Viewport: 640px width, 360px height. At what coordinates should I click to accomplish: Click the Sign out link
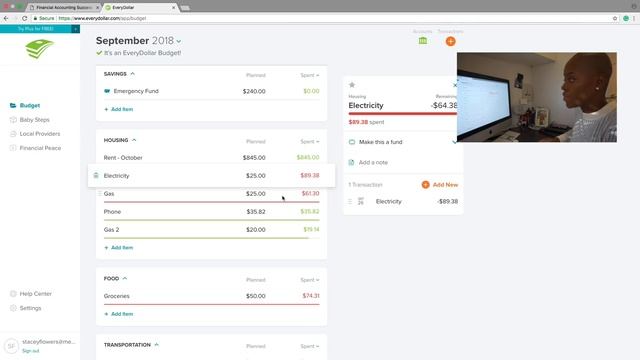click(x=31, y=351)
